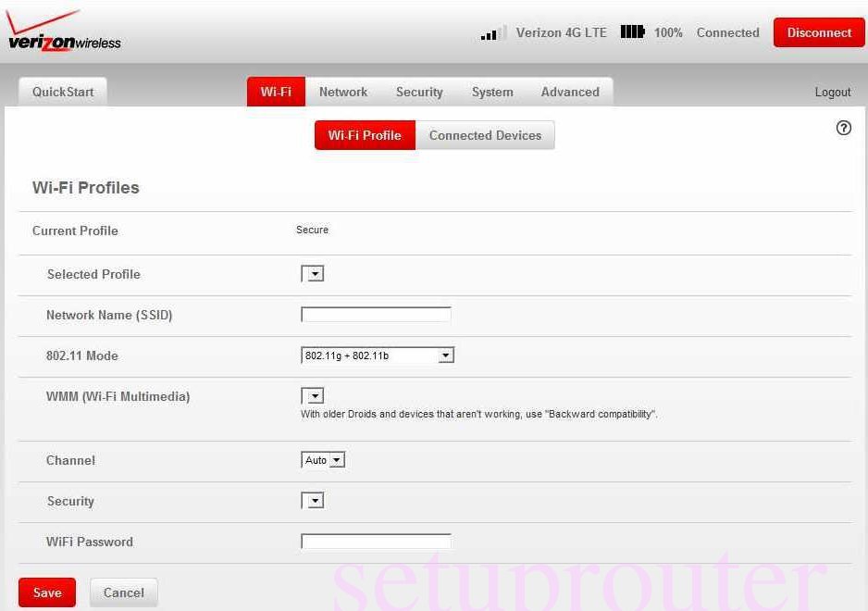The width and height of the screenshot is (868, 611).
Task: Open the Selected Profile dropdown
Action: [313, 273]
